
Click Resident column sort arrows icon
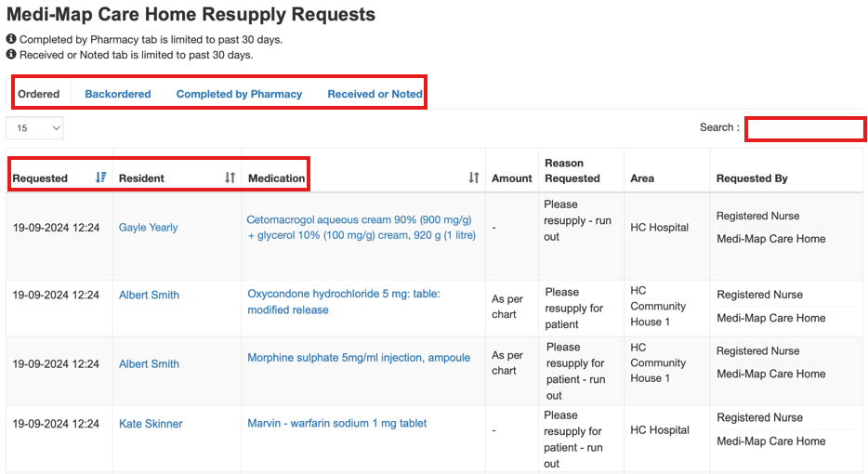tap(230, 178)
